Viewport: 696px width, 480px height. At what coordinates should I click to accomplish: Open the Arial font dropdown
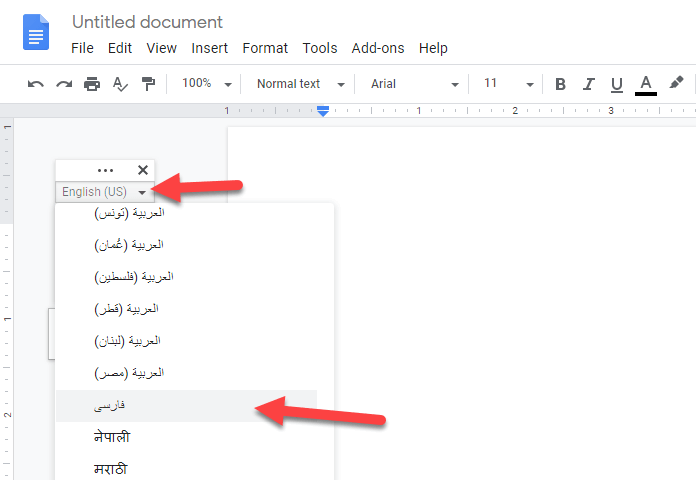415,83
